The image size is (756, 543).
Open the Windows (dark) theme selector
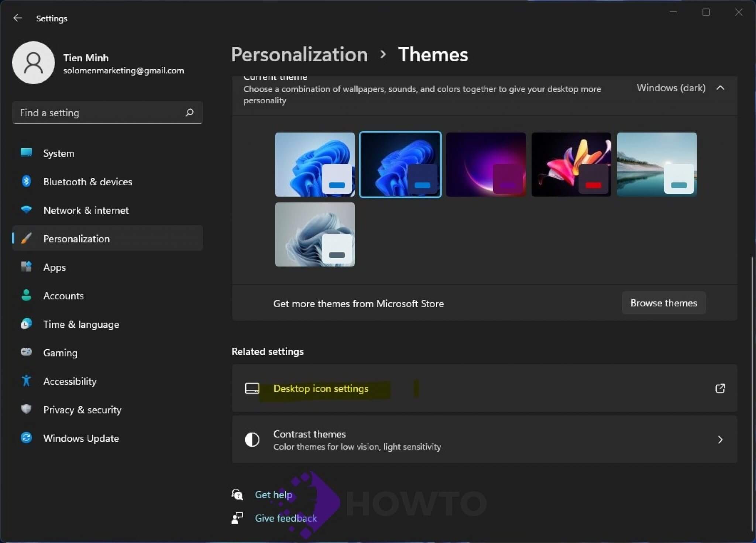pyautogui.click(x=671, y=88)
